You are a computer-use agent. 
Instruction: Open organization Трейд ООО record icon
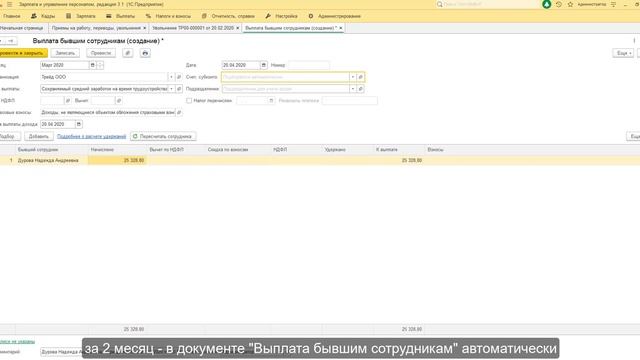(179, 77)
